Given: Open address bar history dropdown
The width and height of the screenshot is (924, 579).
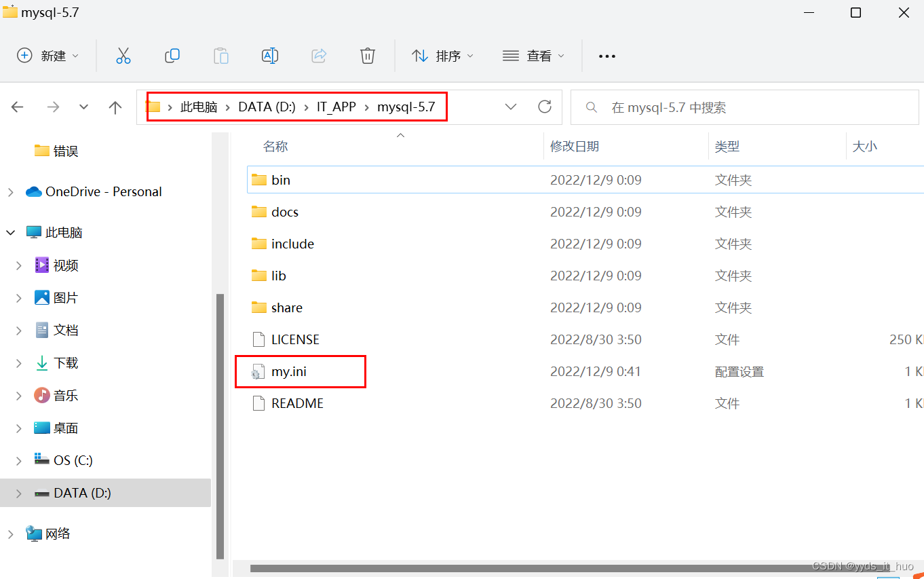Looking at the screenshot, I should (512, 107).
